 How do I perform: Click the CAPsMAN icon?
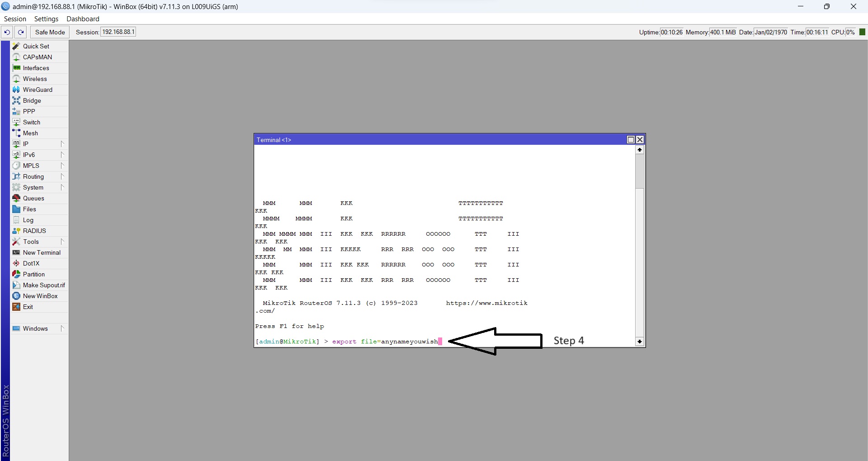(16, 57)
